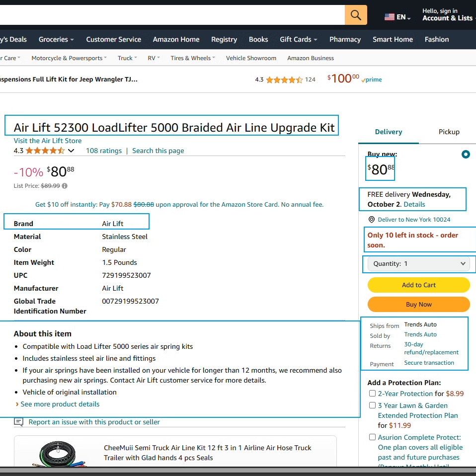The image size is (476, 476).
Task: Click Add to Cart
Action: pyautogui.click(x=419, y=285)
